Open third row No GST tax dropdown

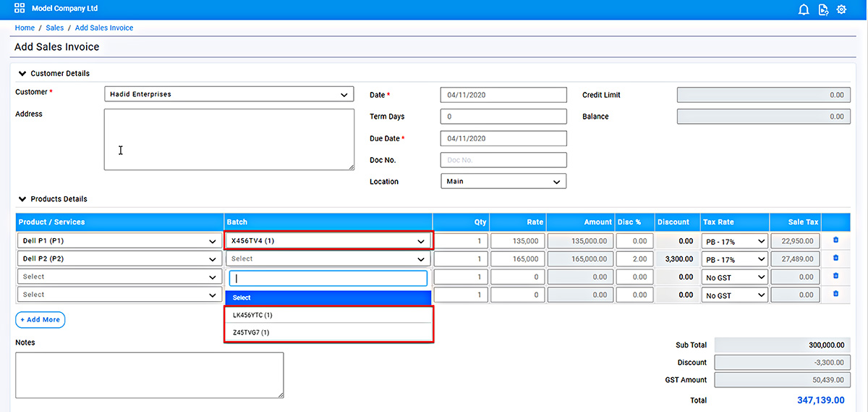[x=734, y=277]
